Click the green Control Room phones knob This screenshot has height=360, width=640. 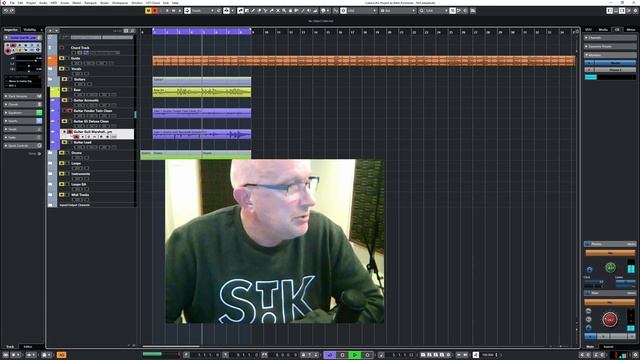(610, 268)
